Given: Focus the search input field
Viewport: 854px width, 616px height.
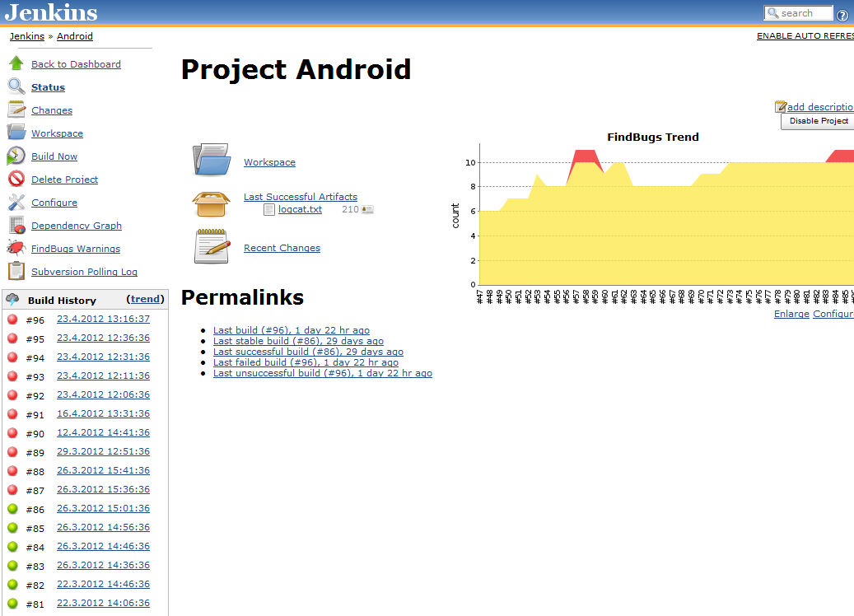Looking at the screenshot, I should coord(799,13).
